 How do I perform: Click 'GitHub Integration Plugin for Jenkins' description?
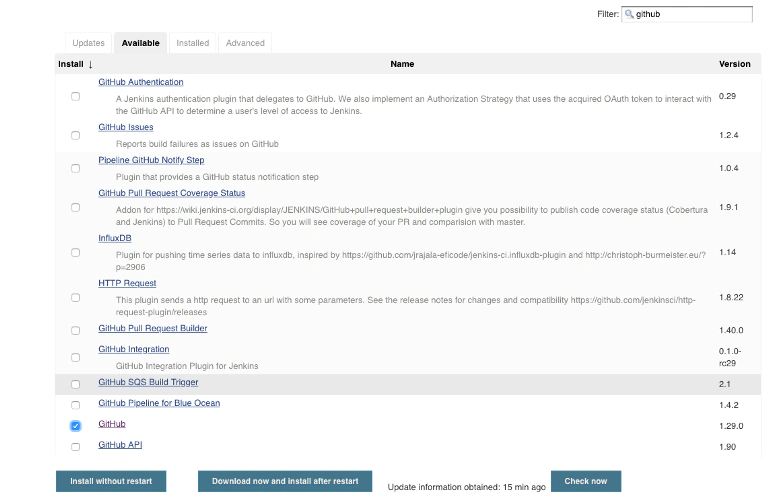187,366
